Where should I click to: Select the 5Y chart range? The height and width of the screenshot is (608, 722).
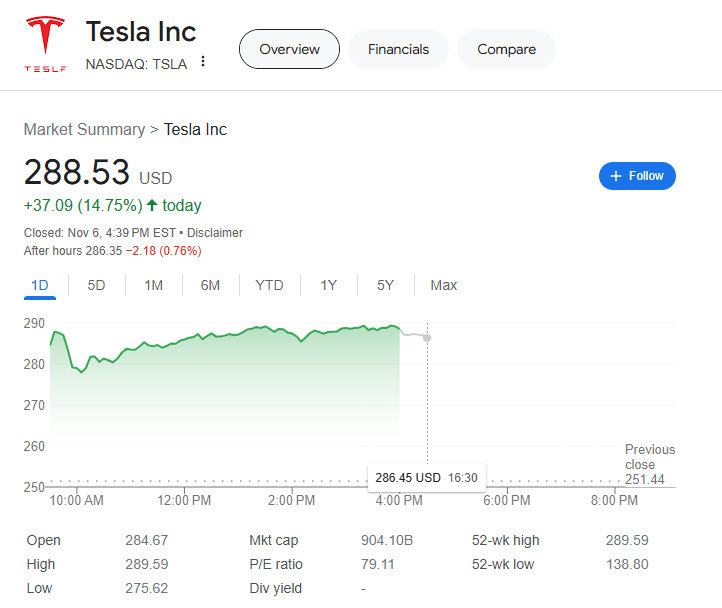[385, 286]
